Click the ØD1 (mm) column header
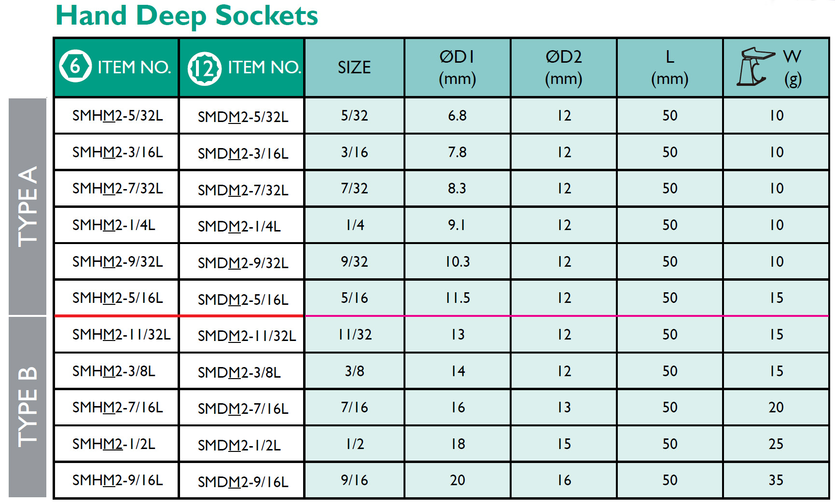Viewport: 835px width, 504px height. (457, 68)
